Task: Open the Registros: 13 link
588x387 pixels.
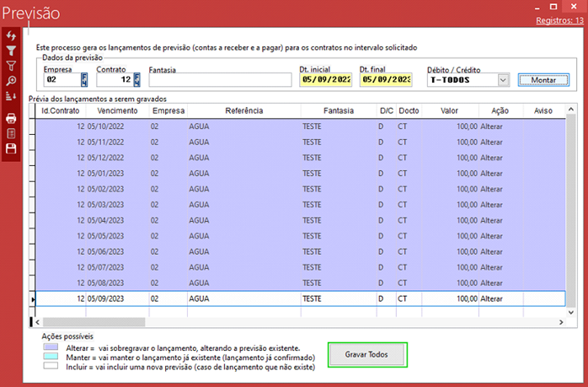Action: point(558,19)
